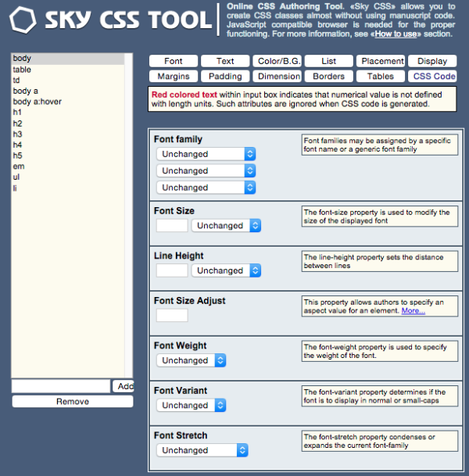The height and width of the screenshot is (476, 469).
Task: Open the third Font family dropdown
Action: tap(206, 188)
